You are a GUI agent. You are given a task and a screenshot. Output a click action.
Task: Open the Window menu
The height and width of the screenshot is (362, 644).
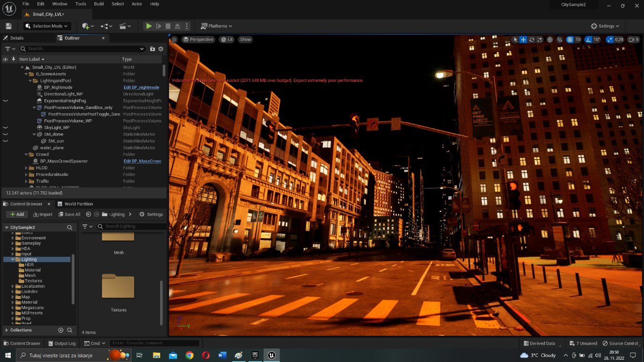pos(59,4)
